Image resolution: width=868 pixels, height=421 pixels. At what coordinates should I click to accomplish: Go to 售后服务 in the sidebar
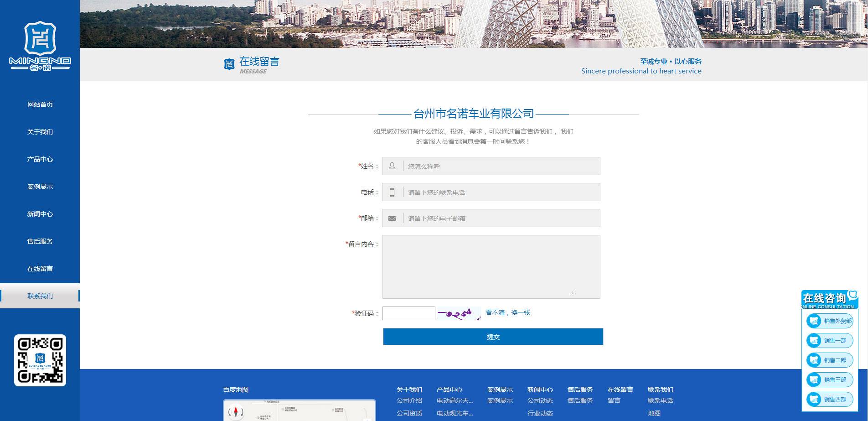pyautogui.click(x=40, y=241)
